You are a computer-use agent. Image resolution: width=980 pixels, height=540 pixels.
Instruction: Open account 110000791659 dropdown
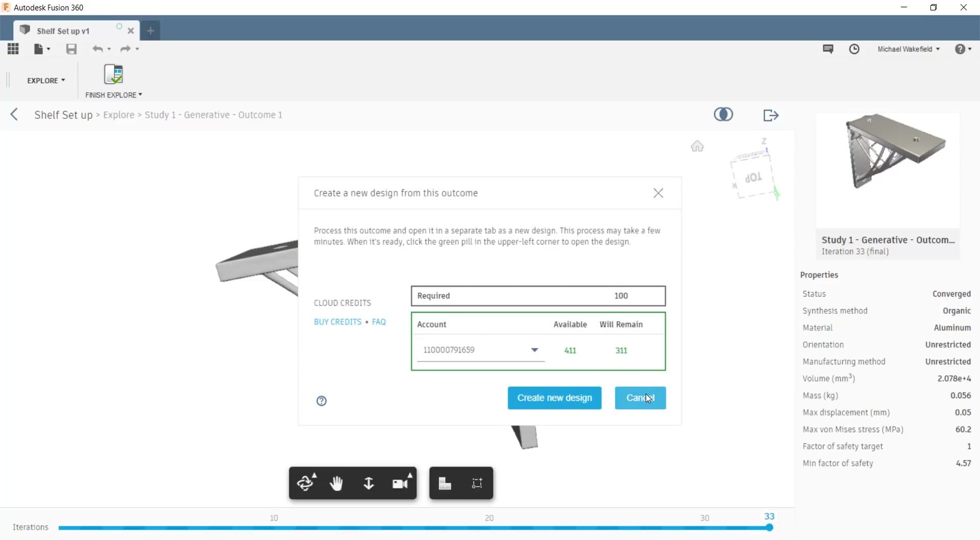pos(481,350)
